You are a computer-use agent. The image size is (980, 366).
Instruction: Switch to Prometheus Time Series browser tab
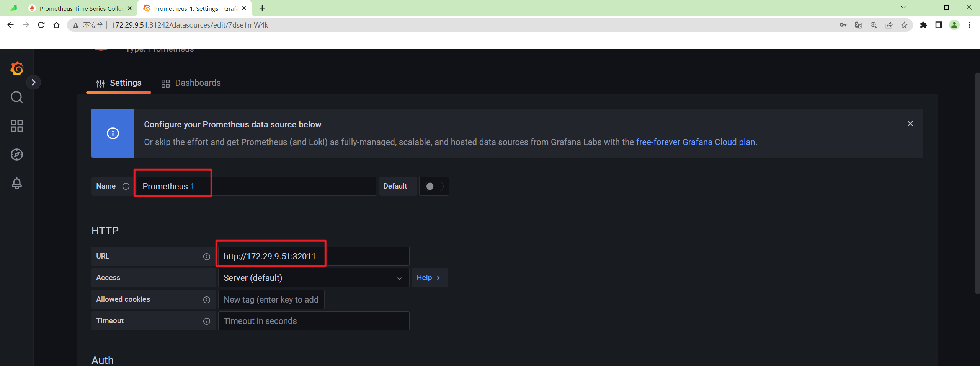tap(80, 8)
